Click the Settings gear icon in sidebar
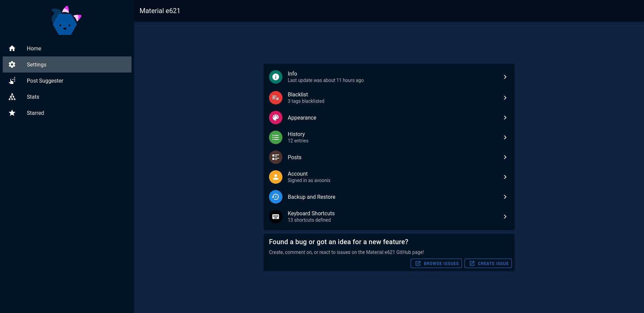 [x=12, y=64]
